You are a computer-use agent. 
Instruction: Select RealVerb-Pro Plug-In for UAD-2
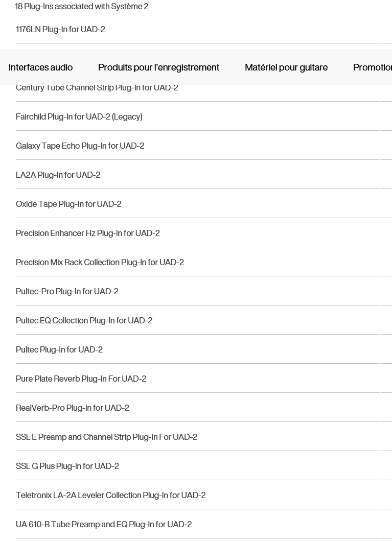pyautogui.click(x=73, y=408)
